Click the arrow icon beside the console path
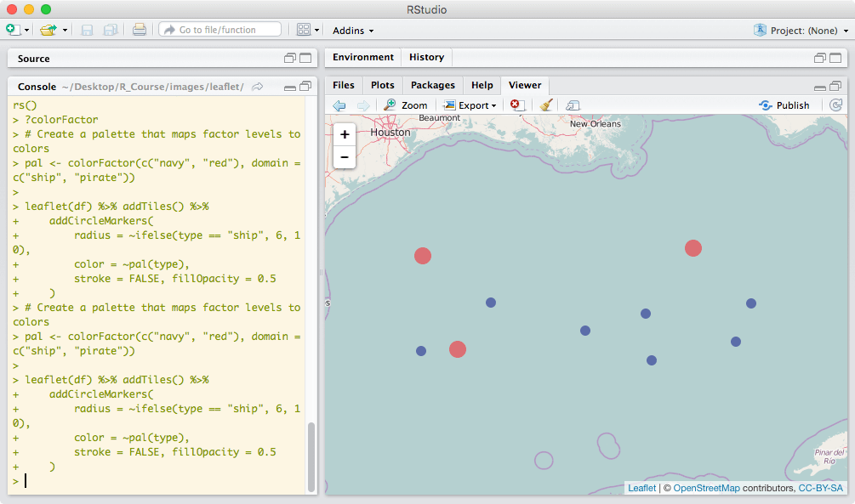The image size is (855, 504). [258, 87]
